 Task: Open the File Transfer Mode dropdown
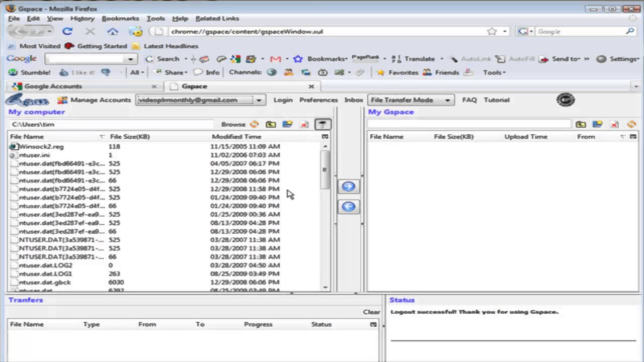(411, 100)
